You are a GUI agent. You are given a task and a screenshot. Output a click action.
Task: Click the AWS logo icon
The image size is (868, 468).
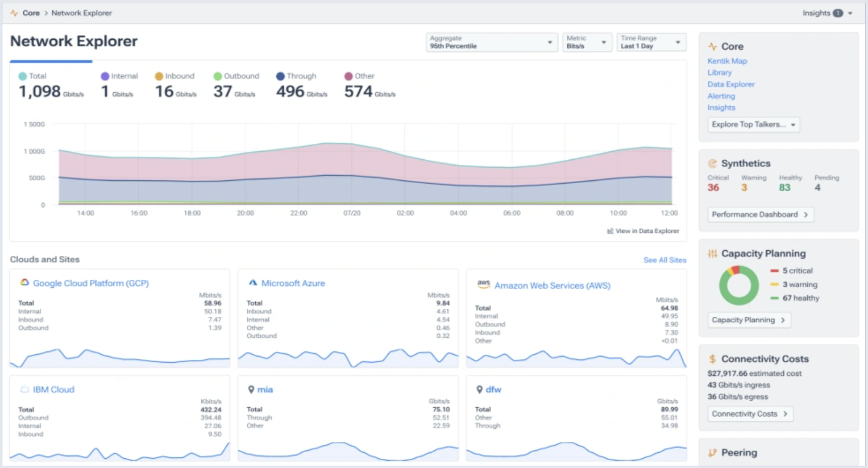[x=483, y=284]
